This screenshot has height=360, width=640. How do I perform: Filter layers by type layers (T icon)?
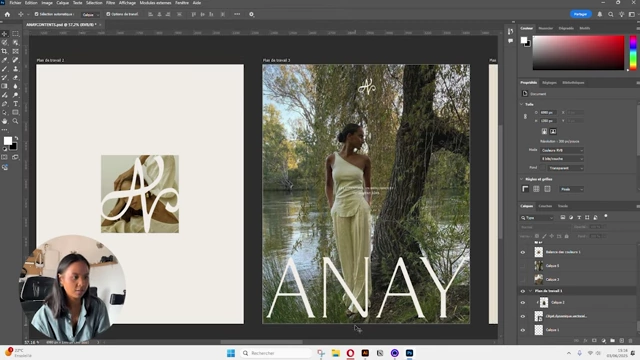[x=579, y=218]
